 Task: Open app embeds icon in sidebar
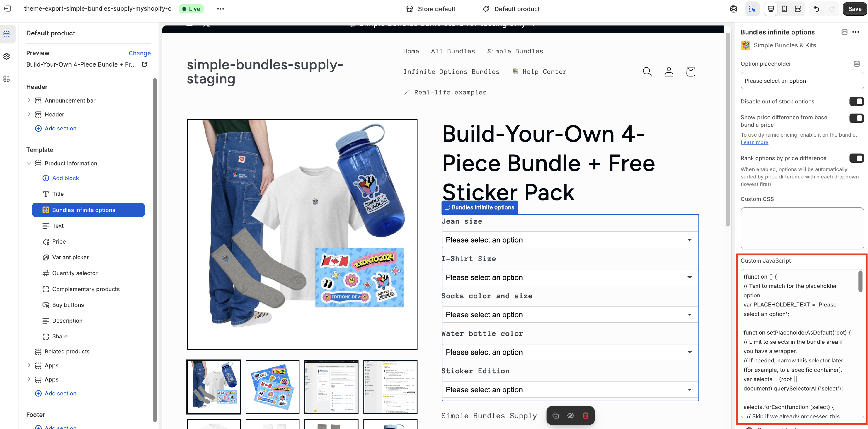pyautogui.click(x=7, y=79)
